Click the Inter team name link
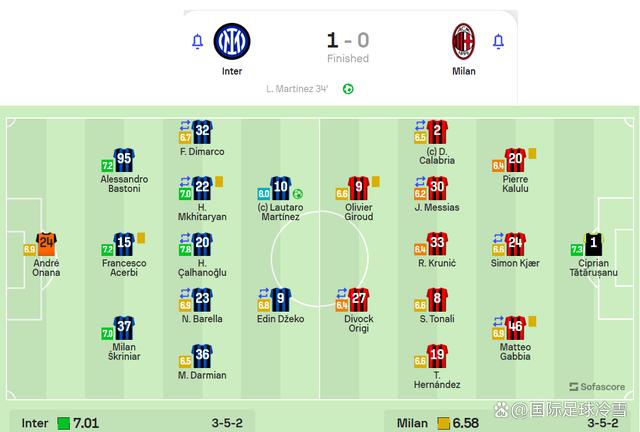Screen dimensions: 640x432 coord(232,72)
